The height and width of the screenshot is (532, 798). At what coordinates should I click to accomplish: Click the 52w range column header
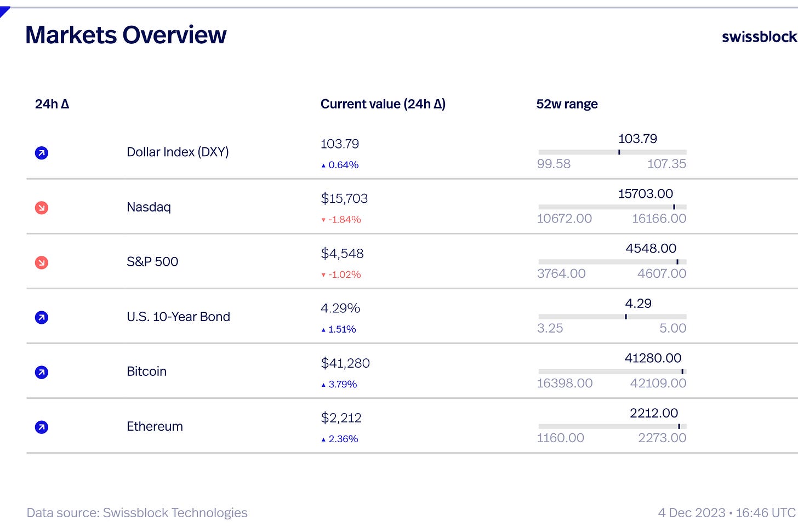tap(567, 104)
